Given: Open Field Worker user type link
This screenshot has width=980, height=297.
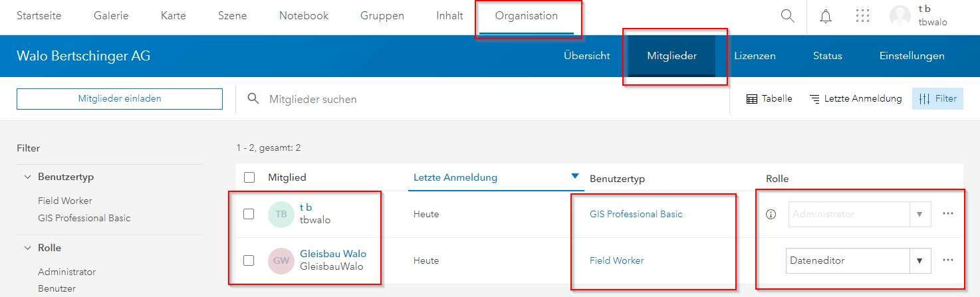Looking at the screenshot, I should pos(617,260).
